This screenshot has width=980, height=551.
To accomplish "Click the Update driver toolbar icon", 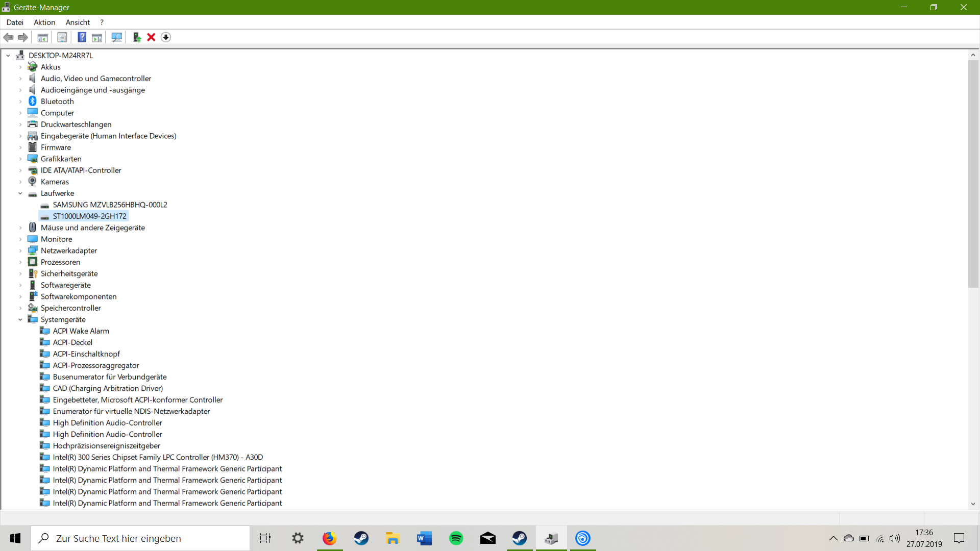I will [137, 37].
